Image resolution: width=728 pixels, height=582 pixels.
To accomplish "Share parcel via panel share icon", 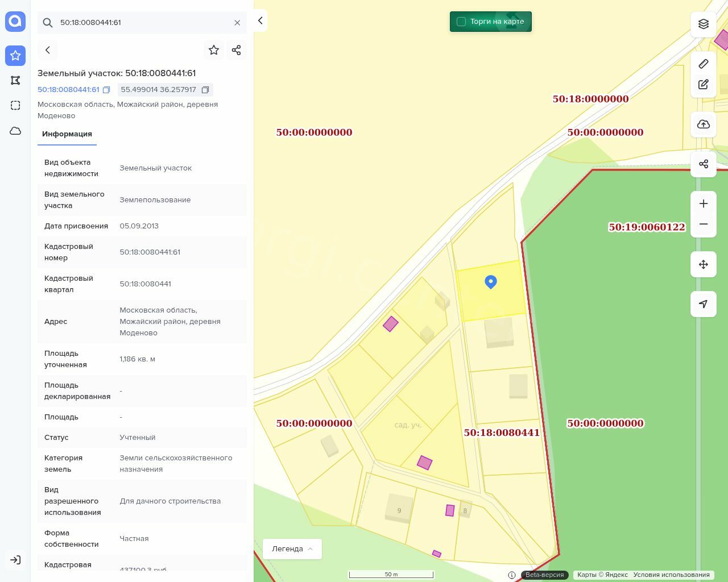I will (237, 50).
